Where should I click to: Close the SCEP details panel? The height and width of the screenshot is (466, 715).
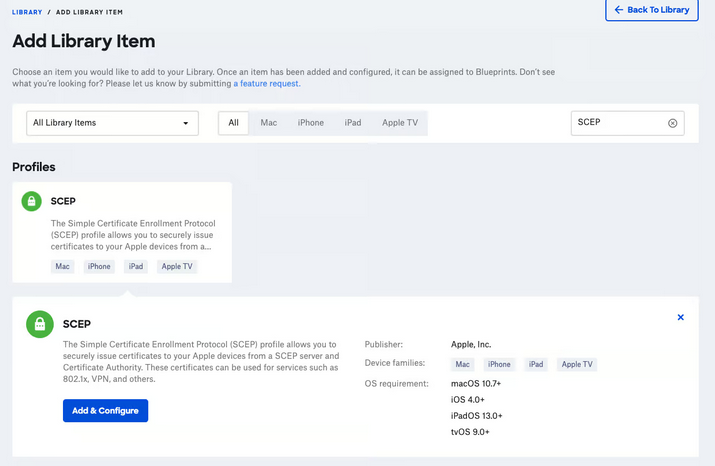click(x=681, y=317)
